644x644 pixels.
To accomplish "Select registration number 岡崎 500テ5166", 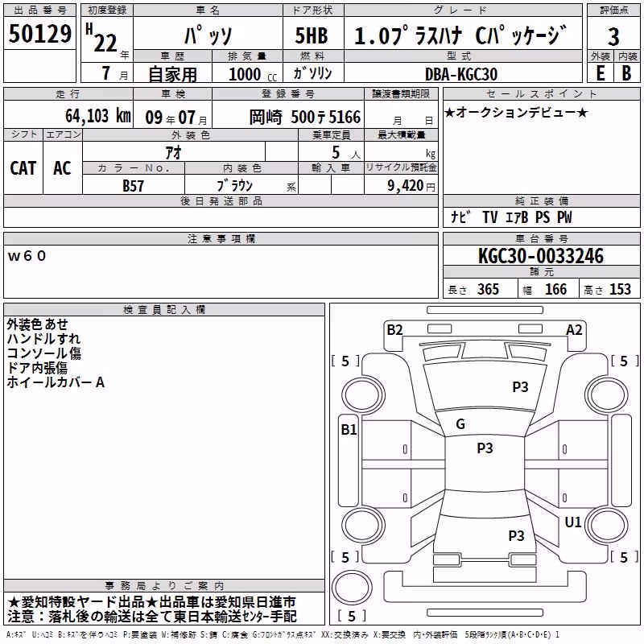I will point(305,118).
